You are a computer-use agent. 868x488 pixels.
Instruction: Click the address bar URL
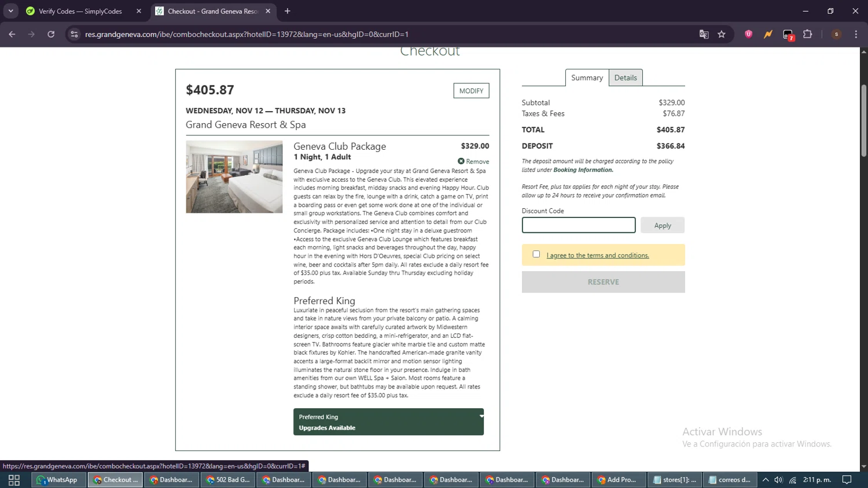point(247,34)
